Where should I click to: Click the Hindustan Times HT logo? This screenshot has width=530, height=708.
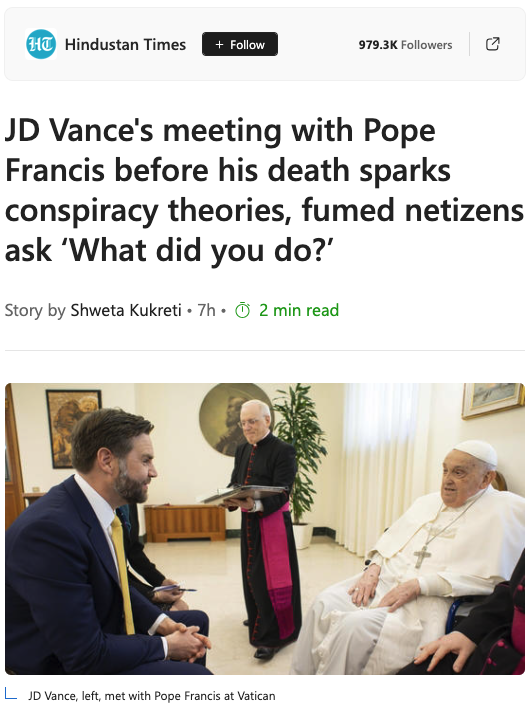coord(41,44)
